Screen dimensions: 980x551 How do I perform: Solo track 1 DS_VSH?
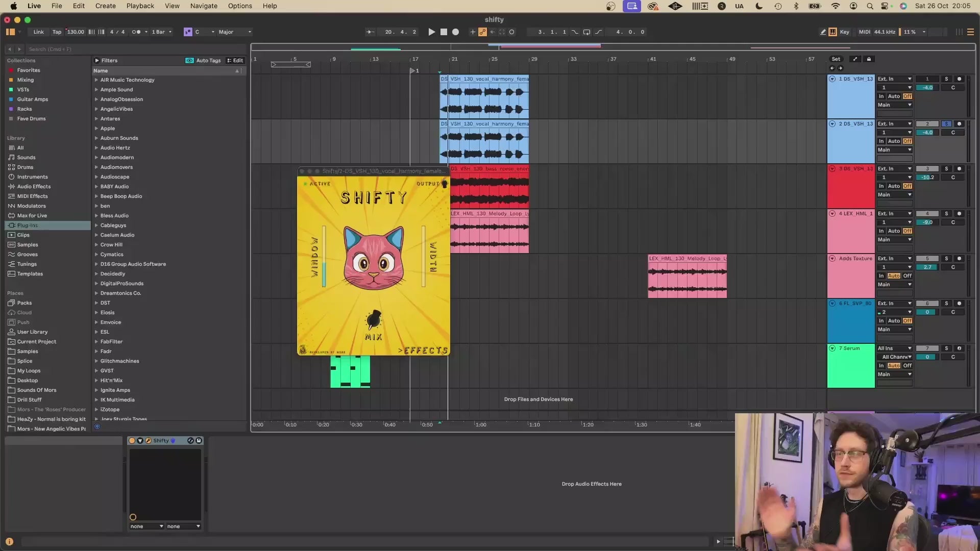pyautogui.click(x=946, y=79)
